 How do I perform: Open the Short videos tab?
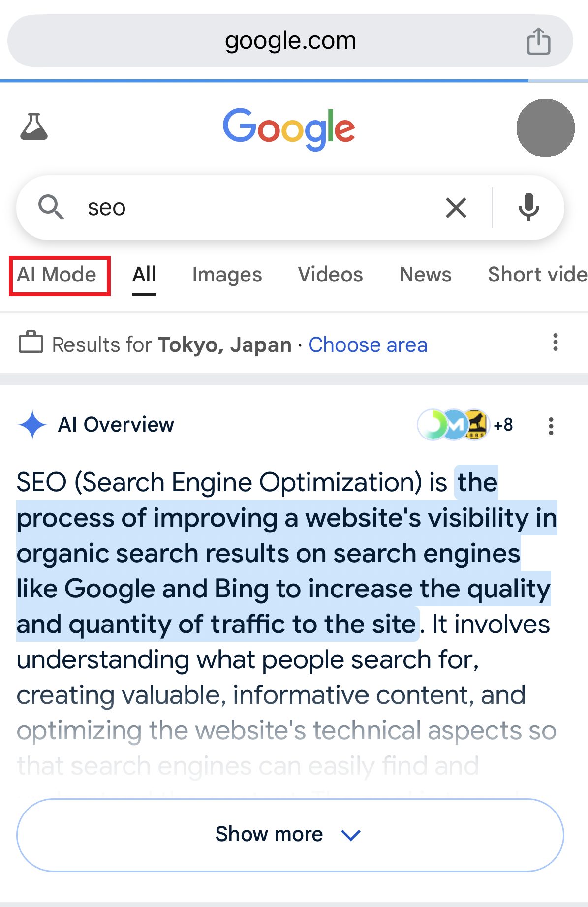coord(538,275)
